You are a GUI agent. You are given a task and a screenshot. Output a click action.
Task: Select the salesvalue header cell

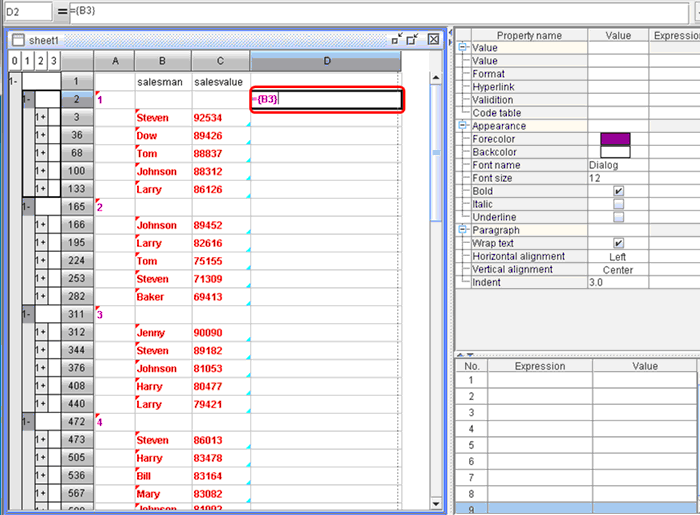pyautogui.click(x=221, y=82)
